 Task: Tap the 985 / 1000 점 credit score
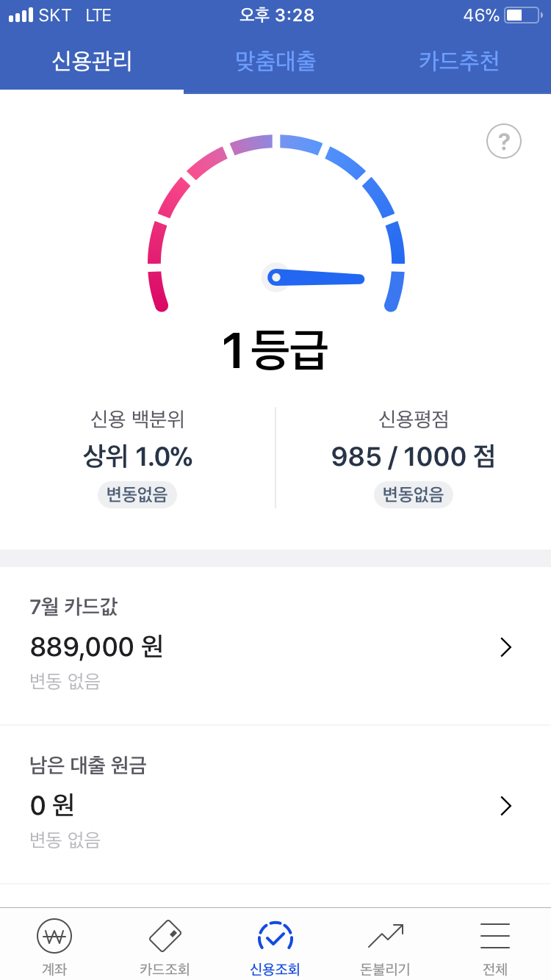tap(414, 457)
